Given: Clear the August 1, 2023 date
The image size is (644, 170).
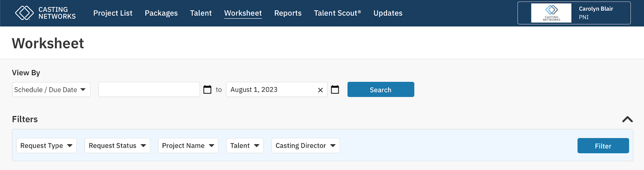Looking at the screenshot, I should pos(320,90).
